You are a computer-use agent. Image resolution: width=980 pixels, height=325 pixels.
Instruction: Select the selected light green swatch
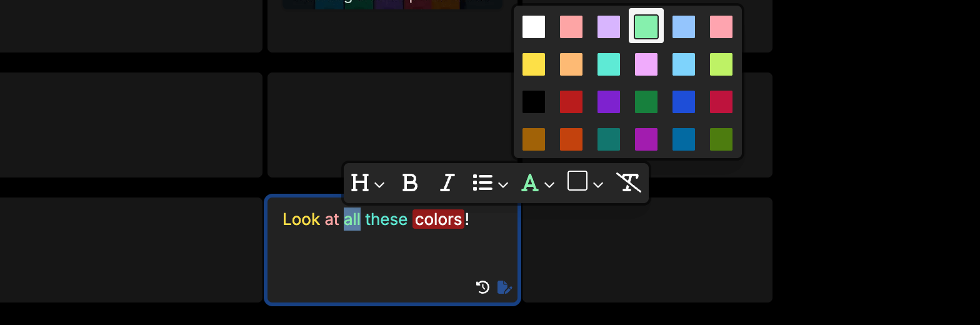pyautogui.click(x=646, y=27)
